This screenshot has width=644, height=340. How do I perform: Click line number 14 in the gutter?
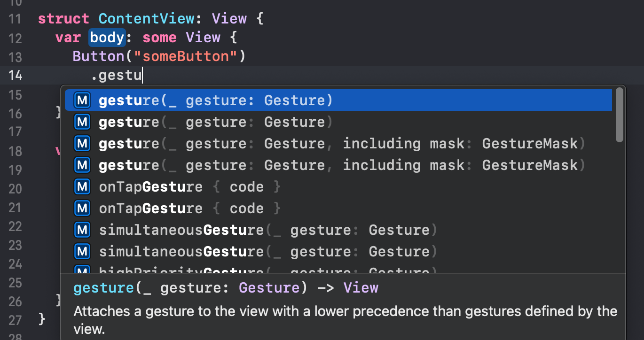pyautogui.click(x=15, y=75)
